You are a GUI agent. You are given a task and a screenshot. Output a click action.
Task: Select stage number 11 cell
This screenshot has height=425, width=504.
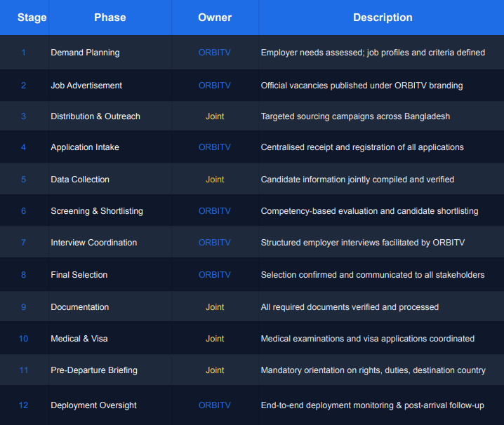[23, 370]
